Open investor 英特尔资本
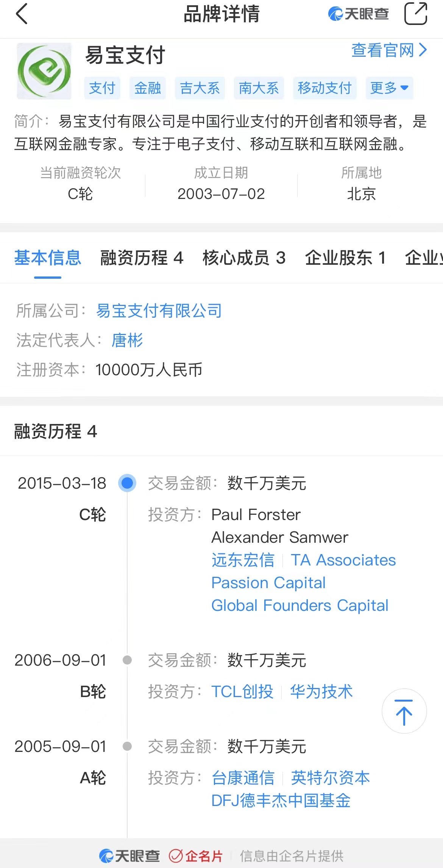This screenshot has width=443, height=868. (x=331, y=778)
